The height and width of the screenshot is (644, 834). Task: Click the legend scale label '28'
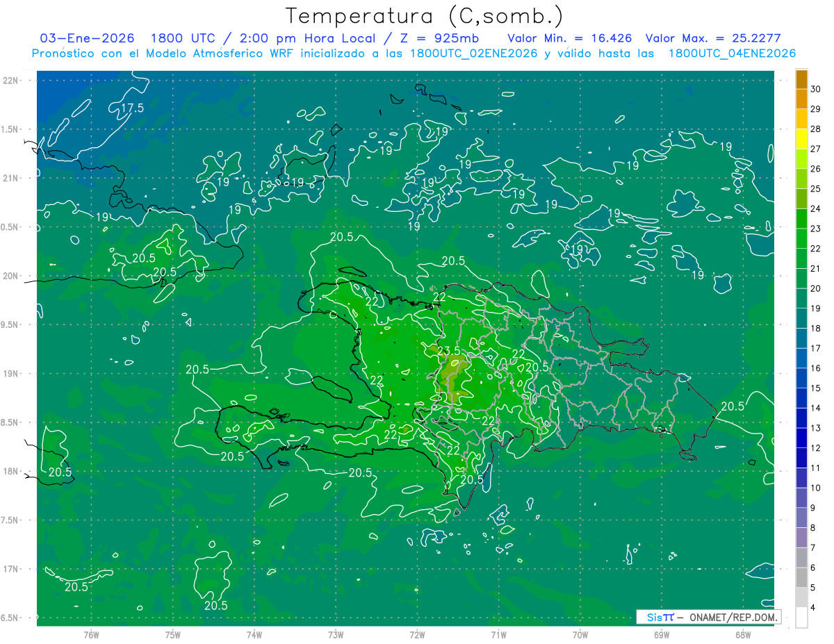coord(815,129)
